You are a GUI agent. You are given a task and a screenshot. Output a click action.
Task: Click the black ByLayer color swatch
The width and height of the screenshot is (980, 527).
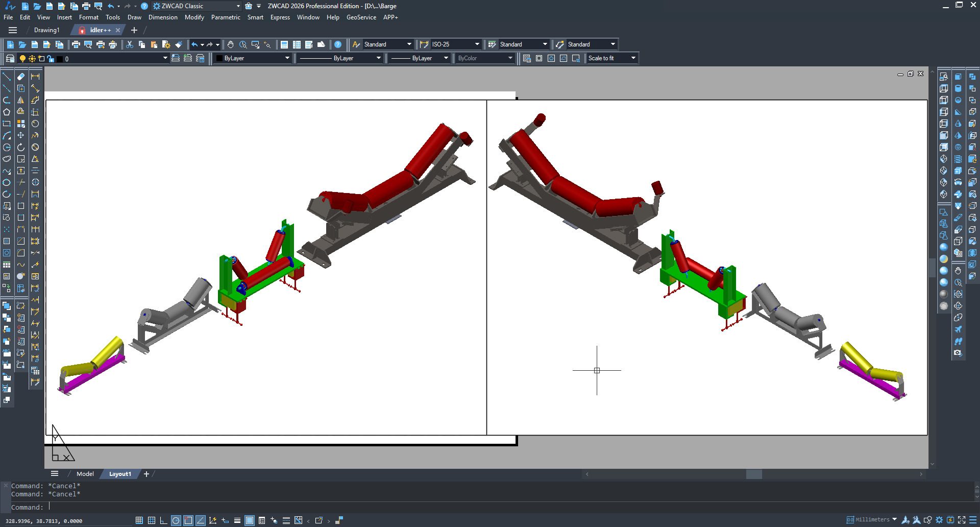pos(219,58)
